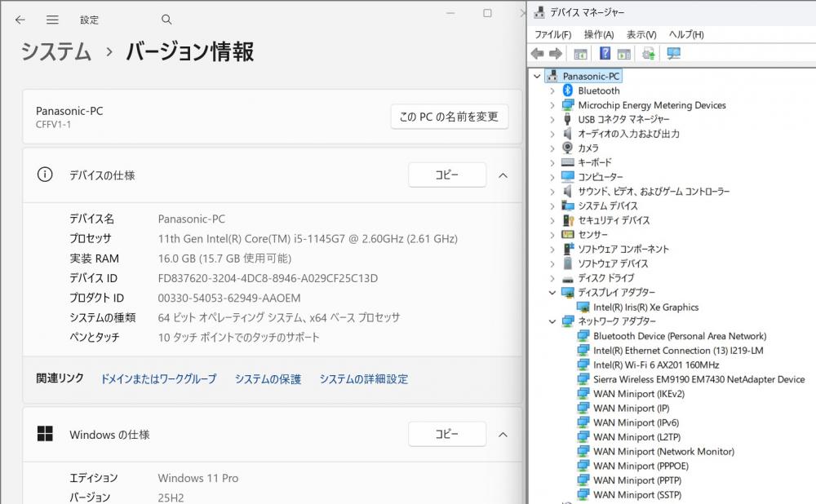This screenshot has width=816, height=504.
Task: Click the search icon in Settings
Action: (166, 20)
